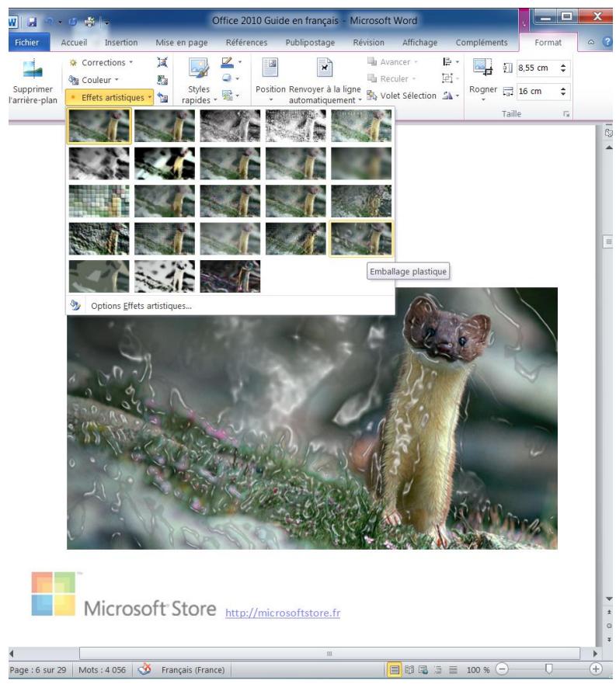Screen dimensions: 616x684
Task: Click the Picture border icon
Action: (227, 62)
